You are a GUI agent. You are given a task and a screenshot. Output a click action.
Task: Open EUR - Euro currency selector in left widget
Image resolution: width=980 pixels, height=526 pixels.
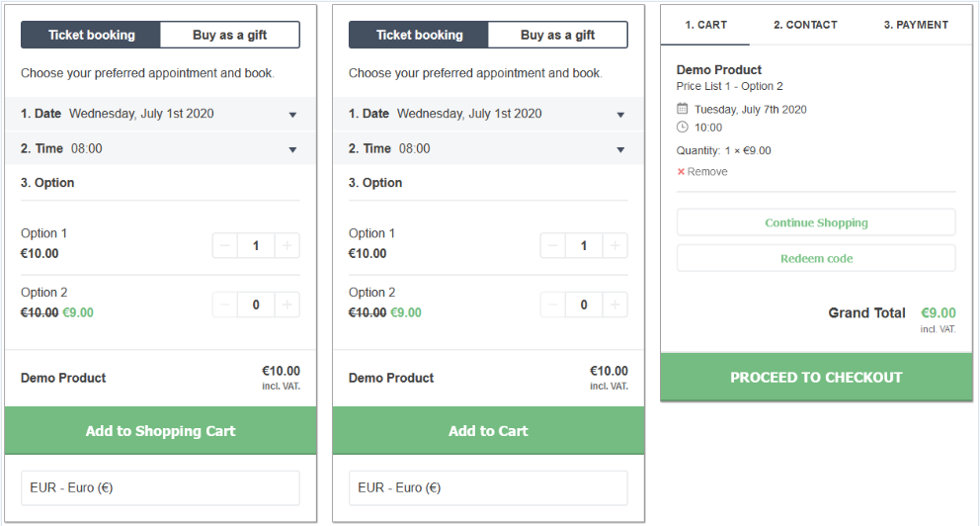[161, 487]
